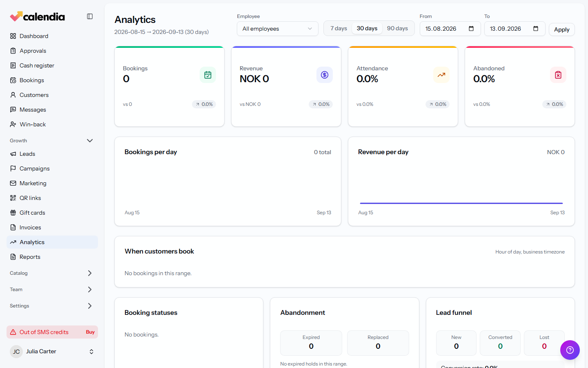This screenshot has height=368, width=588.
Task: Click the Win-back user icon
Action: point(13,124)
